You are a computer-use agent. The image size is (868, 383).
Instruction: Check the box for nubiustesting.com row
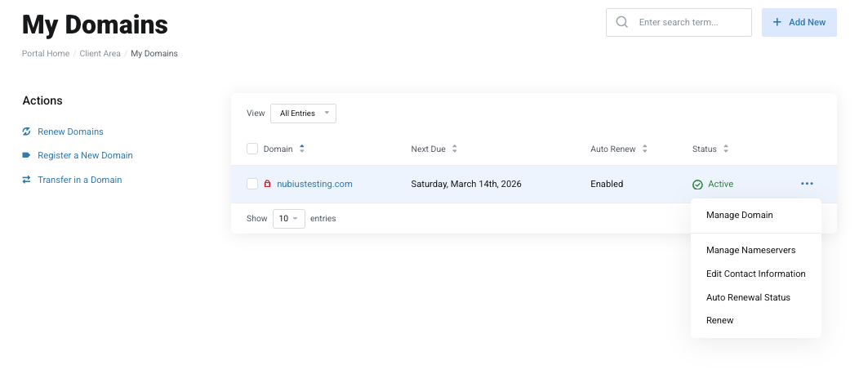tap(252, 184)
